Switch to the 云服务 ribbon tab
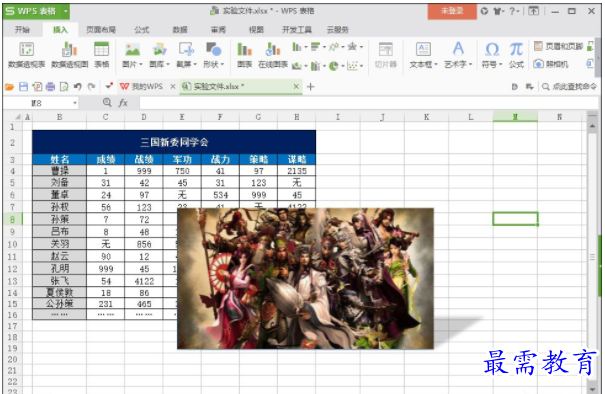The image size is (605, 394). click(x=338, y=30)
